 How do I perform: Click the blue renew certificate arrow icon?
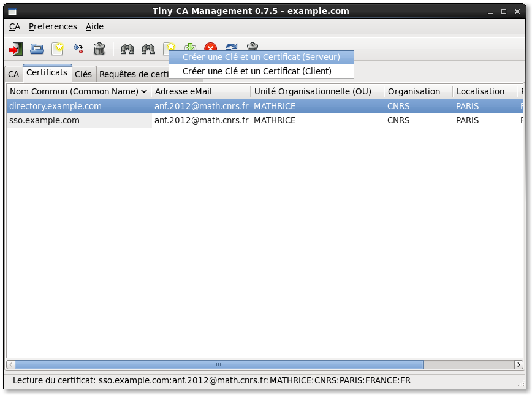(x=232, y=48)
